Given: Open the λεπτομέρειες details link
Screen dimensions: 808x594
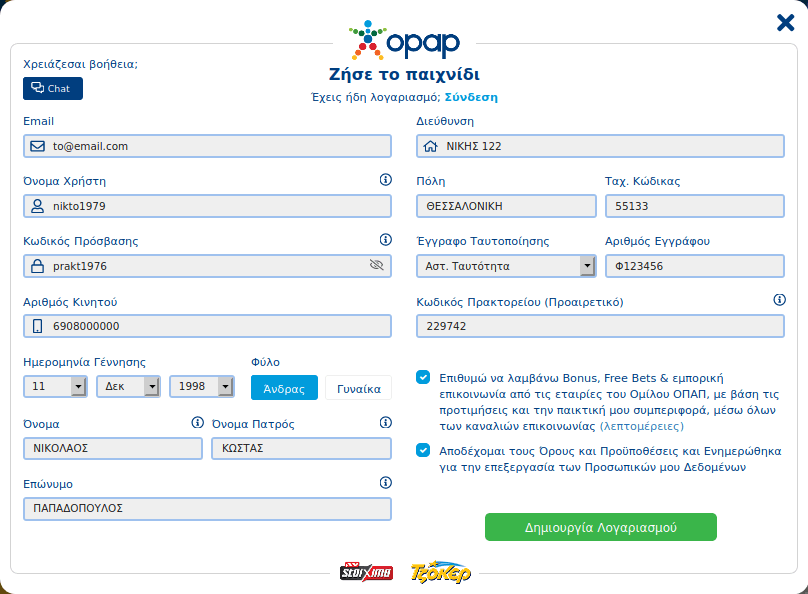Looking at the screenshot, I should (642, 426).
